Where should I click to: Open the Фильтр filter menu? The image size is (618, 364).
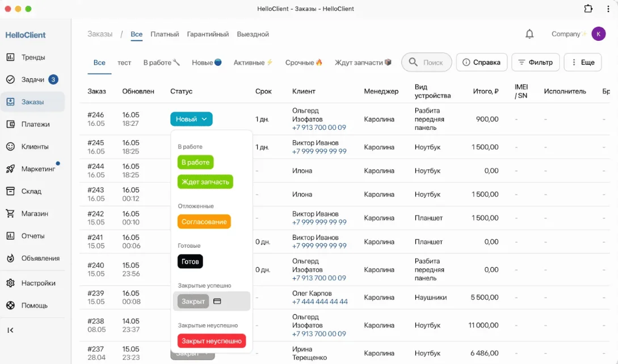coord(536,62)
